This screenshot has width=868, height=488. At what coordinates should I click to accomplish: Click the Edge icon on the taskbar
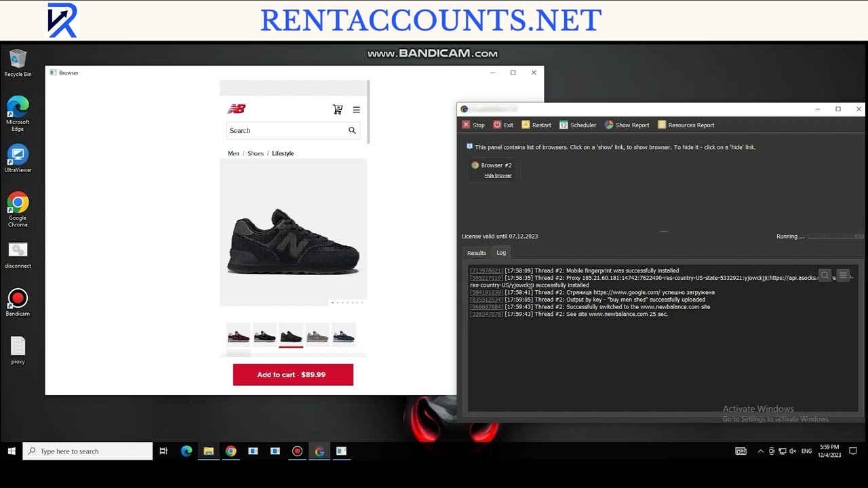pyautogui.click(x=186, y=451)
